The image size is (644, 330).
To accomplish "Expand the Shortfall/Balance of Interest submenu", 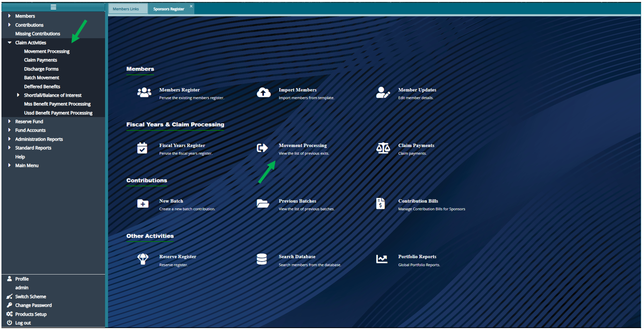I will pos(18,95).
